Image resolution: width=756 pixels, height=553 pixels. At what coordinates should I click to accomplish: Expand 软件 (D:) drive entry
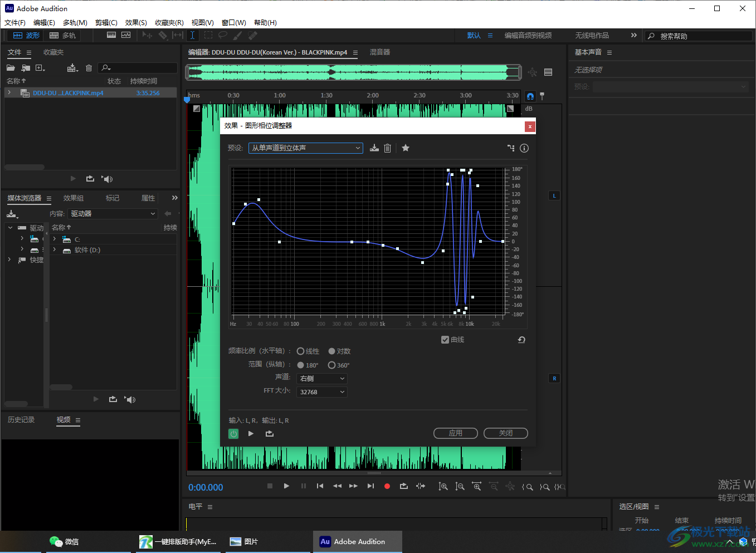coord(55,250)
